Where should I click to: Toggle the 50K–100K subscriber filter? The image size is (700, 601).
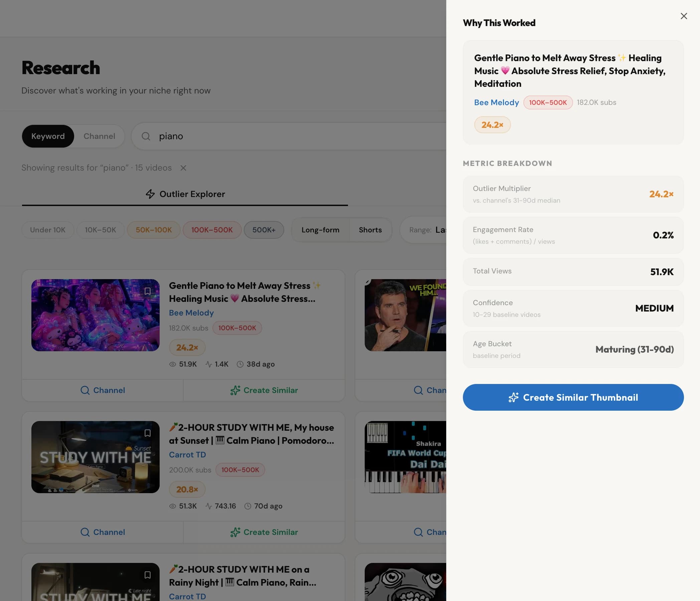click(154, 230)
